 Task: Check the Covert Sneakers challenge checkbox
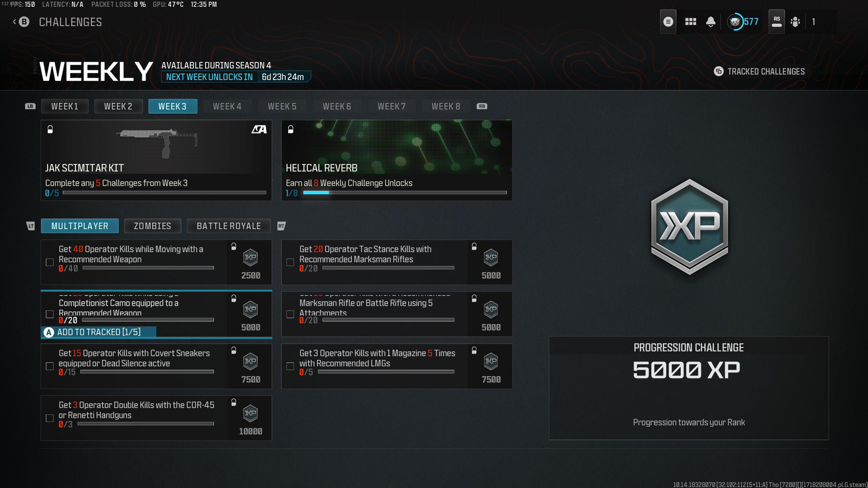[50, 366]
